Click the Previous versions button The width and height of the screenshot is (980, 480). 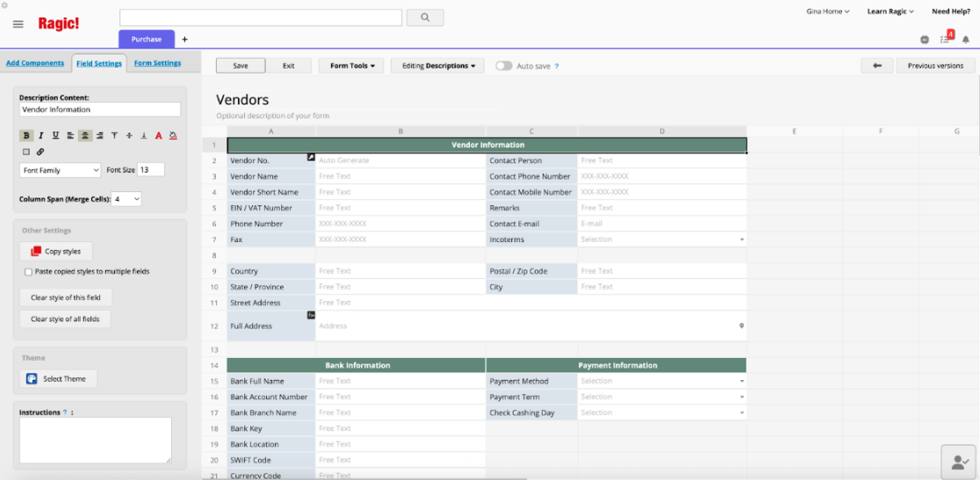click(x=935, y=66)
